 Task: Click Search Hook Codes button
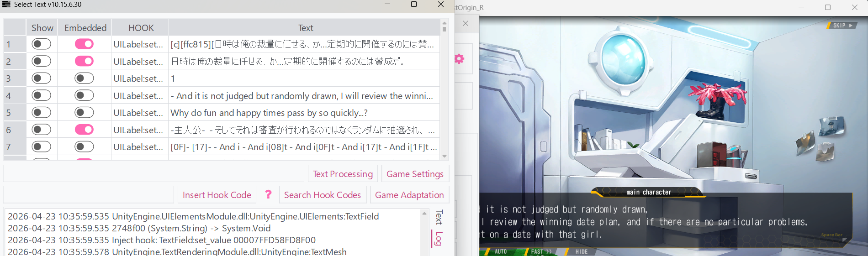323,195
